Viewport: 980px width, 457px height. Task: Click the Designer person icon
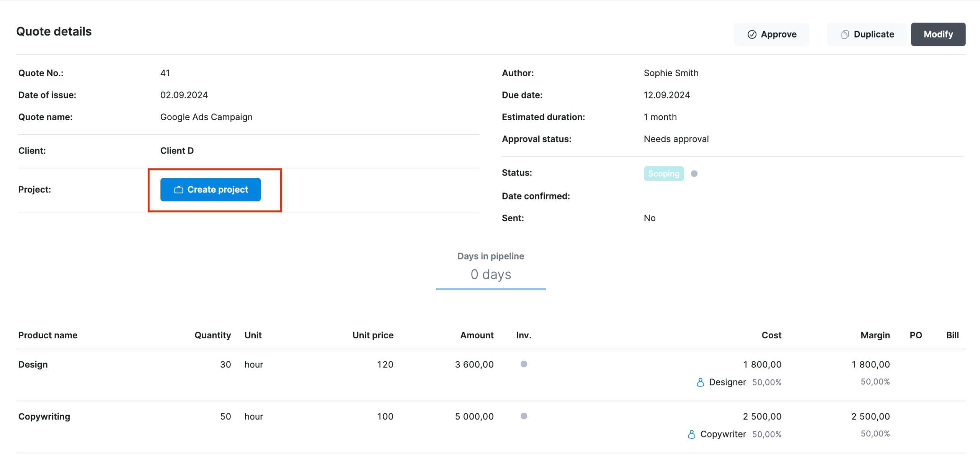point(700,382)
